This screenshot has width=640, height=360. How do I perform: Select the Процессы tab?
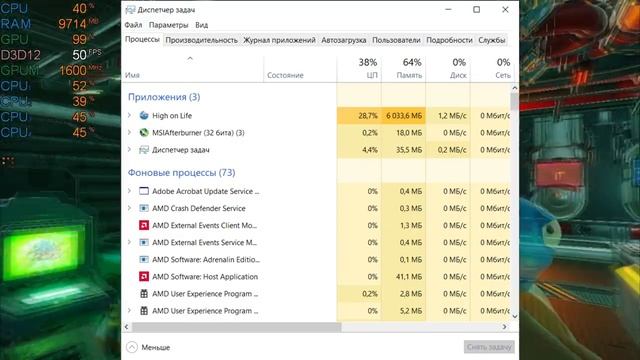pos(142,40)
